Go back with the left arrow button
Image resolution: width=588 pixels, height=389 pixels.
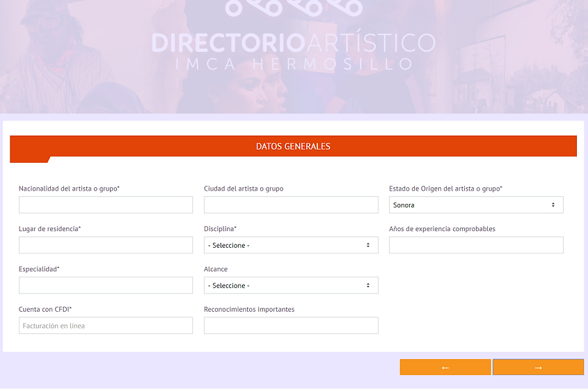tap(445, 367)
